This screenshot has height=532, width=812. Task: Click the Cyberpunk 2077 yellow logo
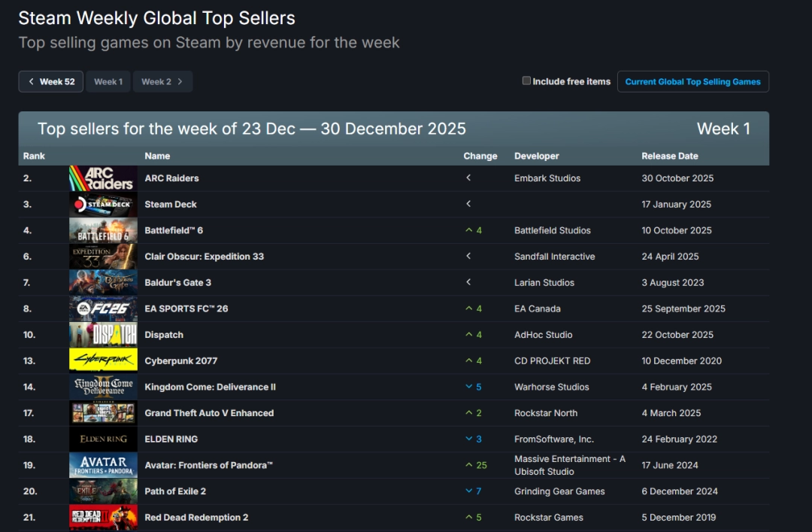pyautogui.click(x=103, y=360)
